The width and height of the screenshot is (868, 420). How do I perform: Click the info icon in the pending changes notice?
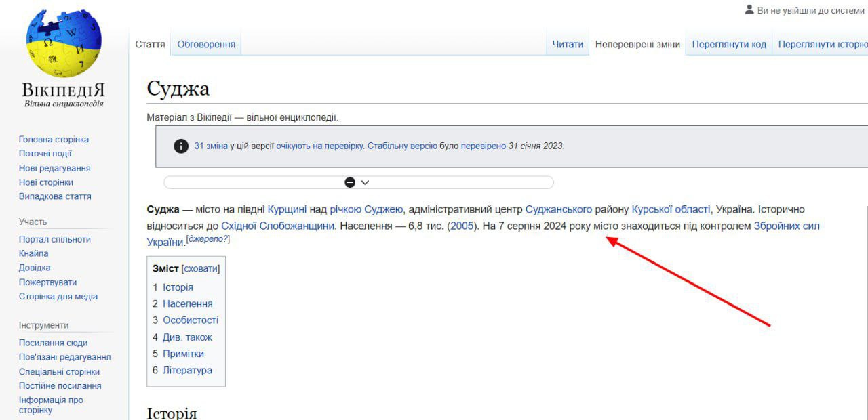click(181, 146)
